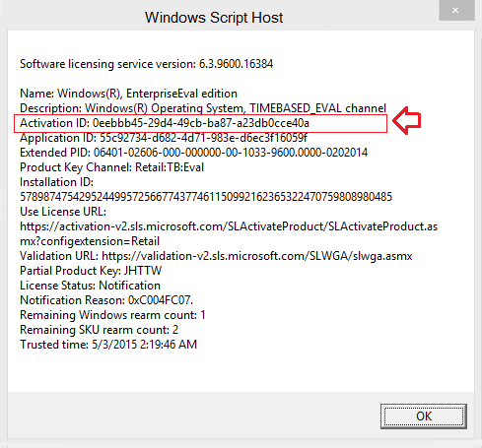Image resolution: width=482 pixels, height=448 pixels.
Task: Click the Partial Product Key JHTTW line
Action: coord(91,271)
